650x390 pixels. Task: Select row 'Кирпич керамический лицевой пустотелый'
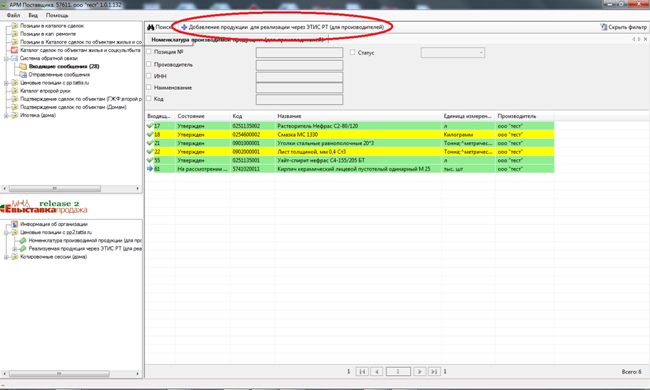pos(349,169)
